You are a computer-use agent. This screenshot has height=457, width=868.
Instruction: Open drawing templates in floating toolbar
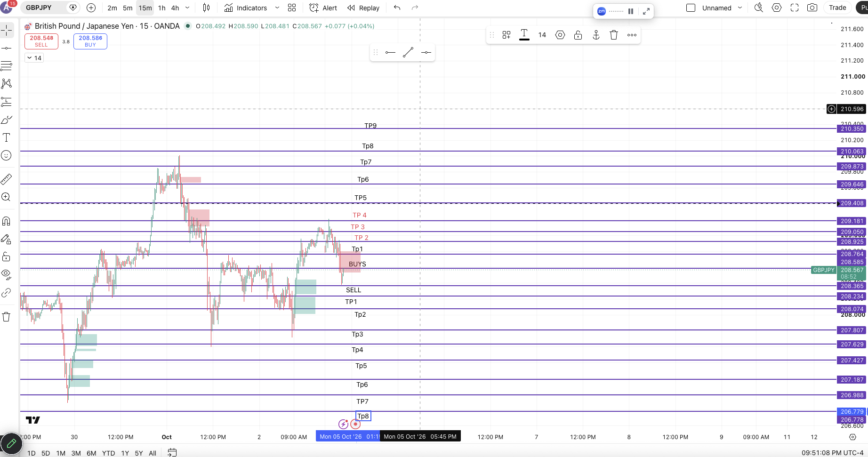click(506, 35)
